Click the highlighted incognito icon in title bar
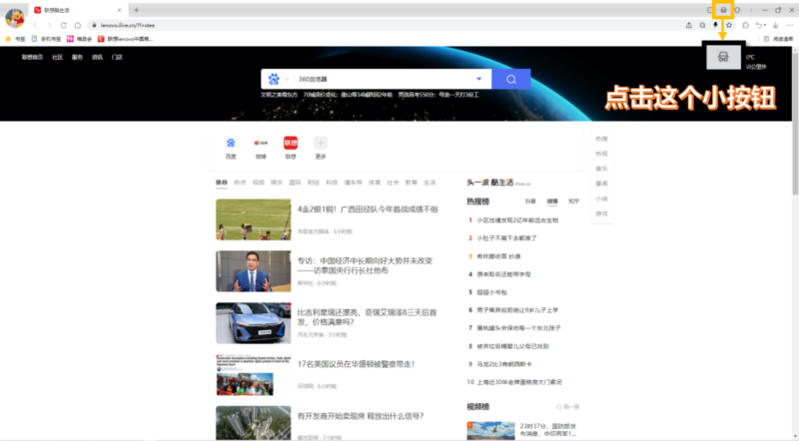Image resolution: width=799 pixels, height=441 pixels. pyautogui.click(x=723, y=9)
